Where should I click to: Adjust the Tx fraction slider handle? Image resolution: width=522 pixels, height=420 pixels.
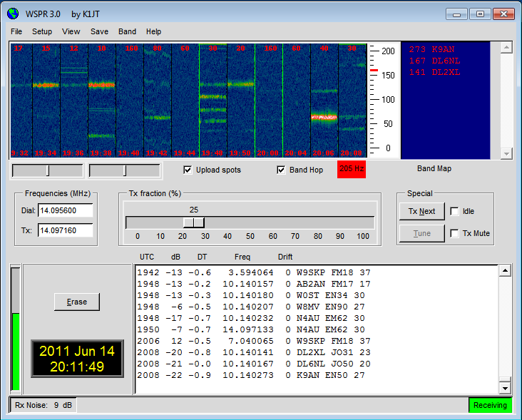point(194,222)
